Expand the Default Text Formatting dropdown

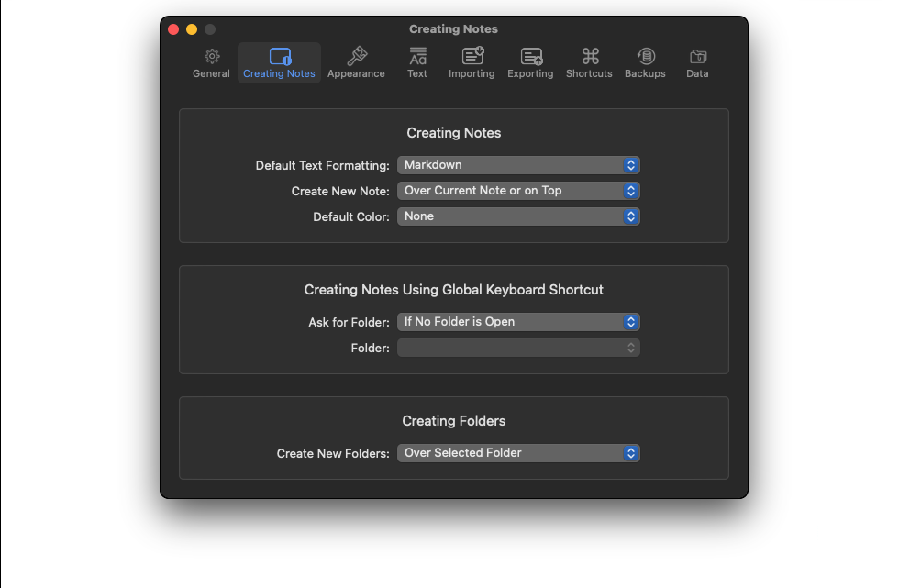[518, 165]
